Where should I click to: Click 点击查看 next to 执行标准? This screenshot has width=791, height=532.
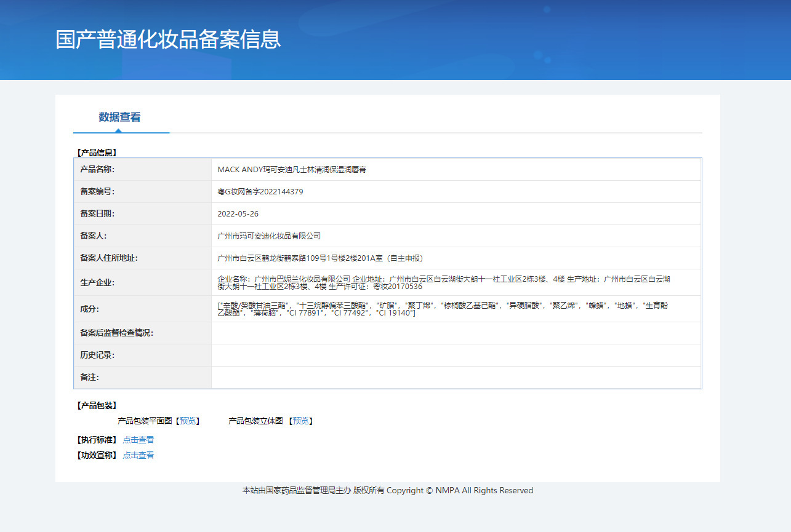pyautogui.click(x=139, y=439)
